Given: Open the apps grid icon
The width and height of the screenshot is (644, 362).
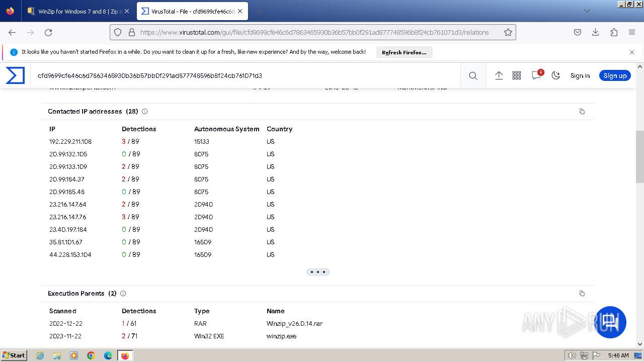Looking at the screenshot, I should pyautogui.click(x=517, y=75).
